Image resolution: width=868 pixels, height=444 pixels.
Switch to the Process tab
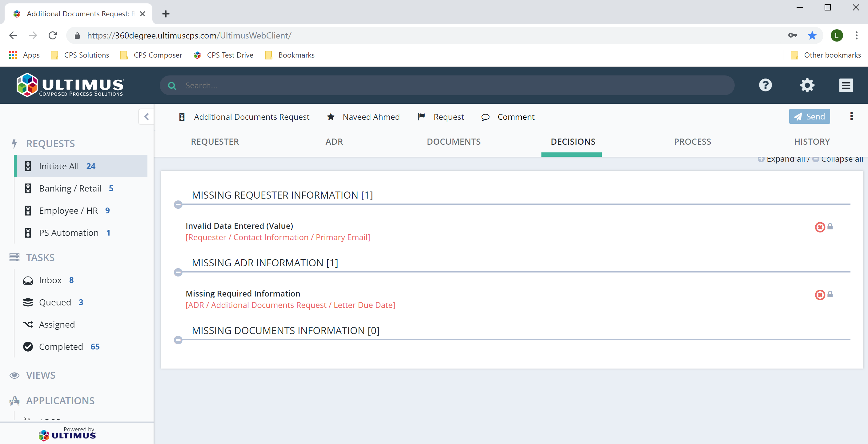(692, 142)
